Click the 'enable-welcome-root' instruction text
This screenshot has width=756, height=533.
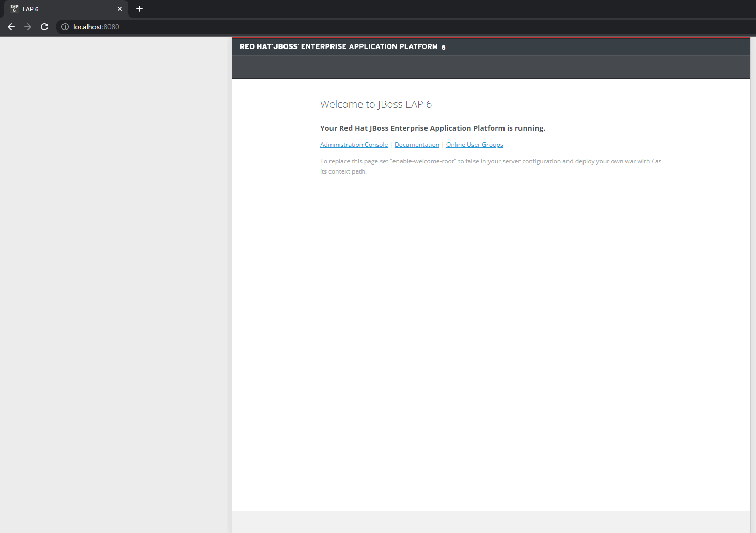pyautogui.click(x=491, y=166)
